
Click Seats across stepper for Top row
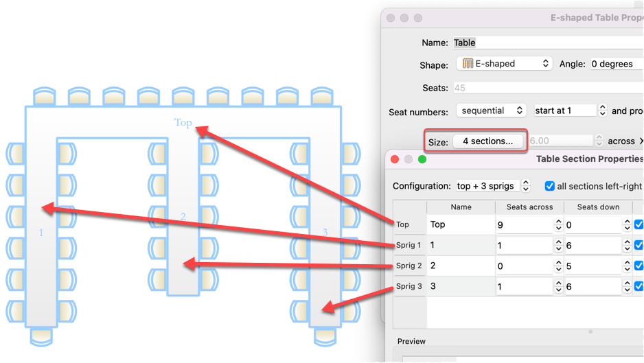tap(557, 224)
